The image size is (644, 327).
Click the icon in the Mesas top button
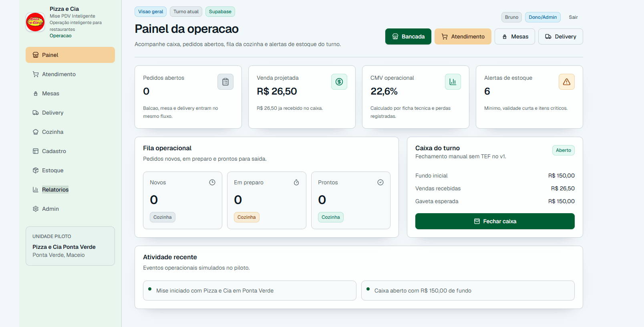pyautogui.click(x=505, y=36)
